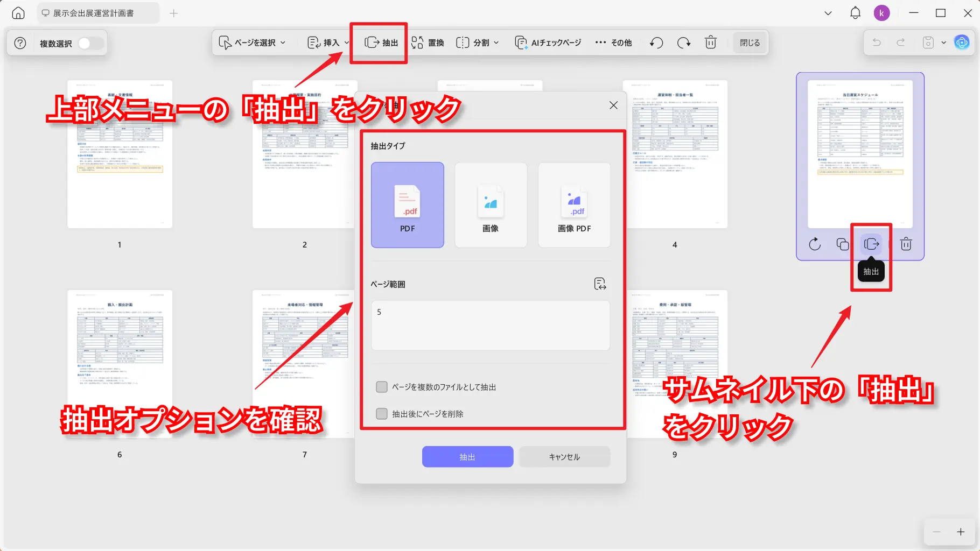Click the 閉じる button
This screenshot has height=551, width=980.
point(750,43)
